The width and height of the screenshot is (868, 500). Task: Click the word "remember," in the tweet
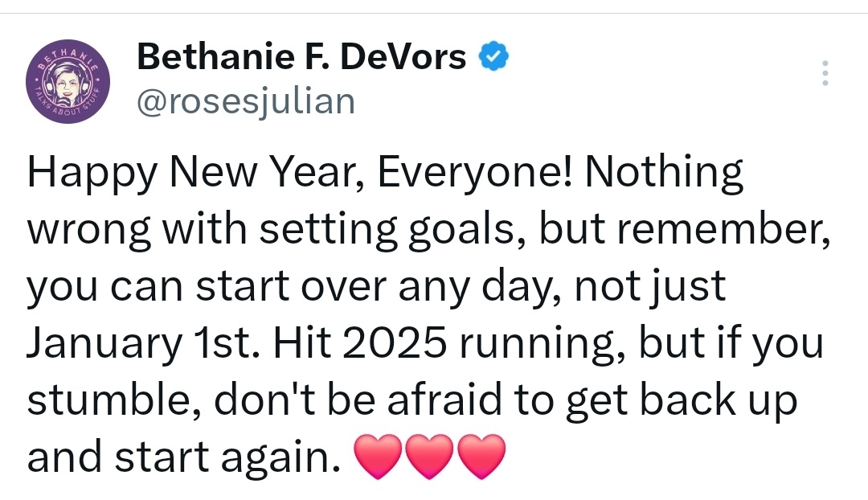click(724, 230)
